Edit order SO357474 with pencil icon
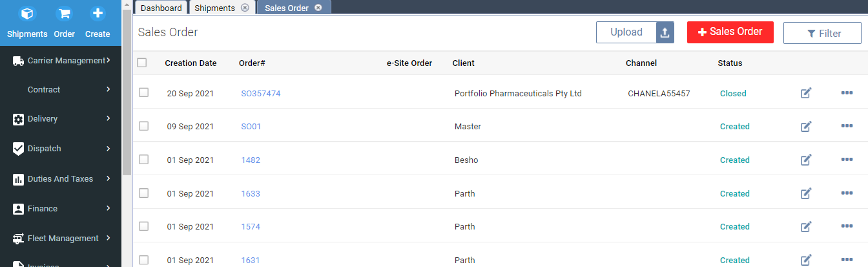 (805, 93)
